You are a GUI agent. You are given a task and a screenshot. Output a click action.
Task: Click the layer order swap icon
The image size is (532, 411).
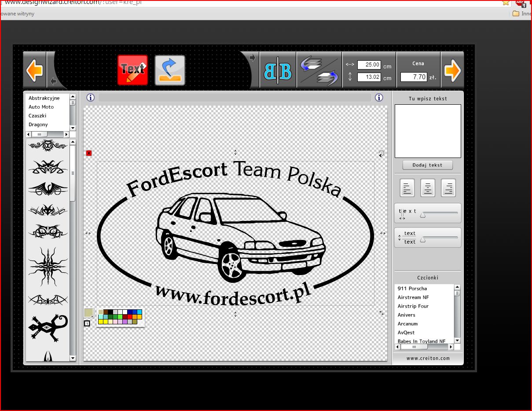click(319, 70)
